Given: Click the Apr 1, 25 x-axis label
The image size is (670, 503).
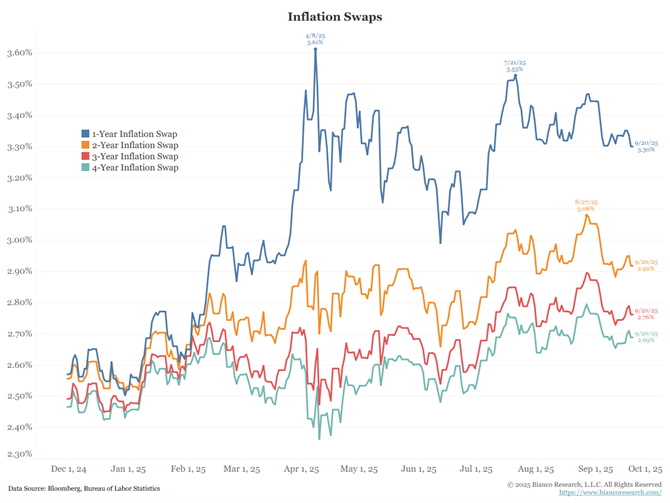Looking at the screenshot, I should 302,468.
